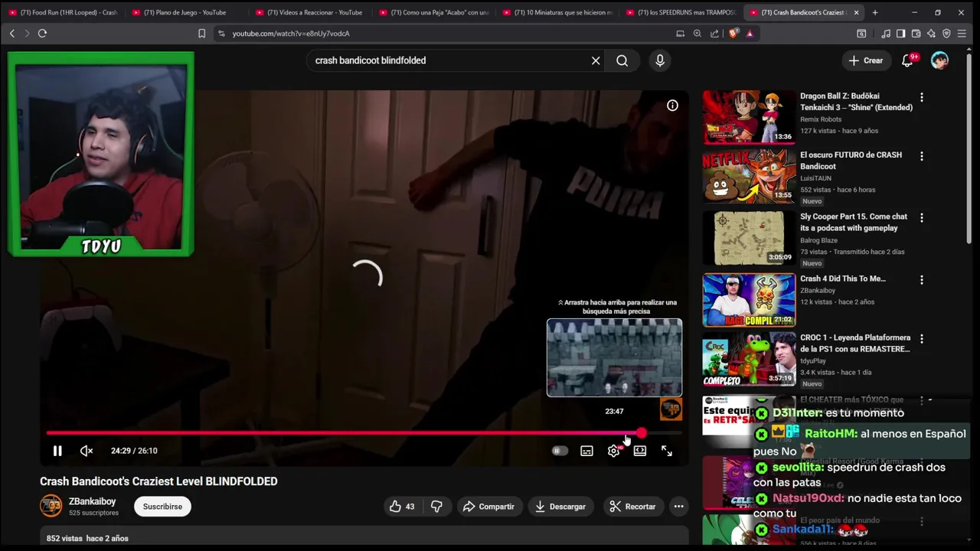Open options for the Sly Cooper Part 15 video
The height and width of the screenshot is (551, 980).
coord(922,219)
